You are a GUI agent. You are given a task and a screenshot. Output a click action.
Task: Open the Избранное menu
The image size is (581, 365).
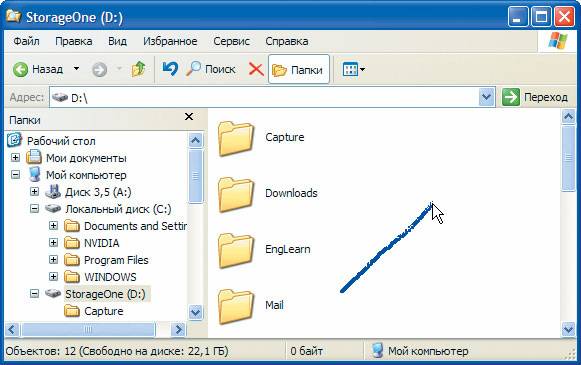click(170, 41)
